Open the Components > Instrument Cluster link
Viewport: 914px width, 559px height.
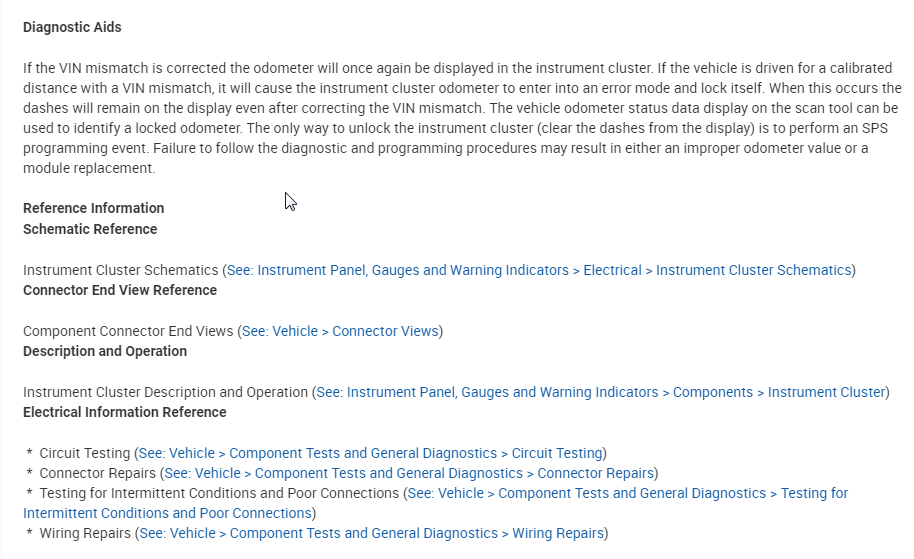coord(600,392)
